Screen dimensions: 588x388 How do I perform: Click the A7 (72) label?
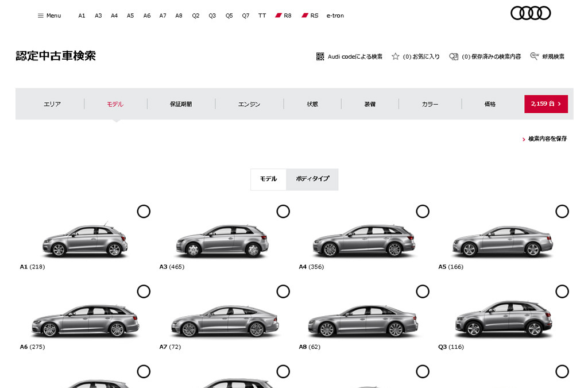tap(170, 347)
